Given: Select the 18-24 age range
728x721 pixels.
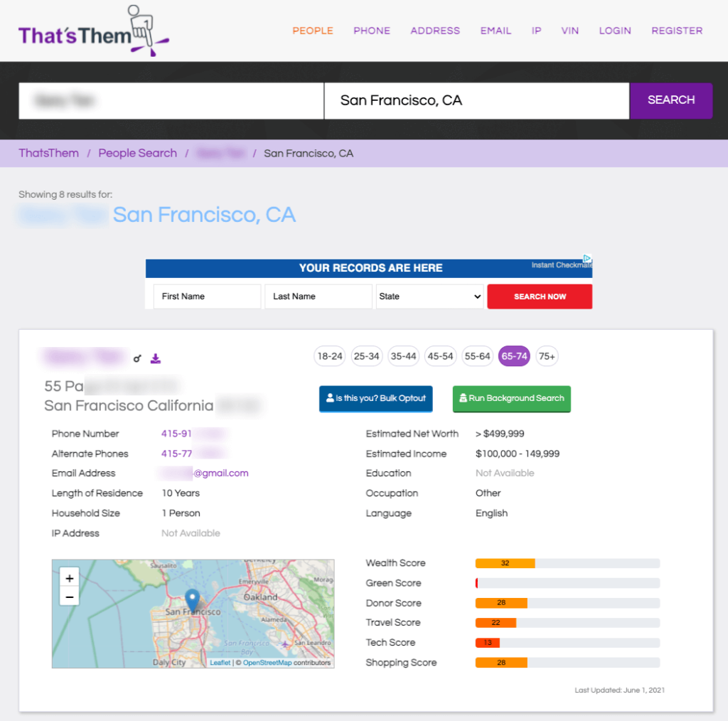Looking at the screenshot, I should click(x=330, y=356).
